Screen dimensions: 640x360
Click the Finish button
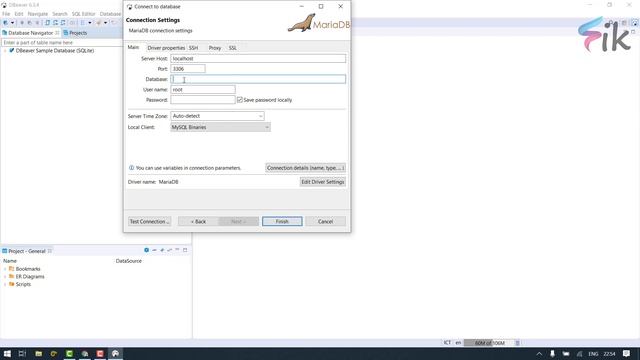click(x=282, y=221)
